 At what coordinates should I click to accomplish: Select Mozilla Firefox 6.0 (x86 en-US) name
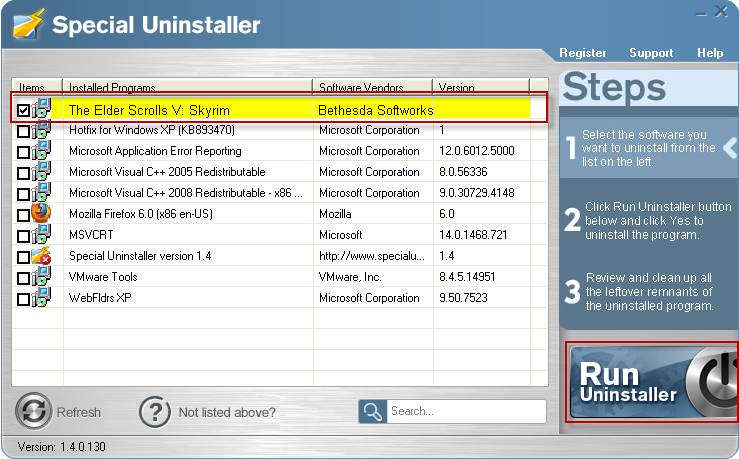pyautogui.click(x=140, y=214)
